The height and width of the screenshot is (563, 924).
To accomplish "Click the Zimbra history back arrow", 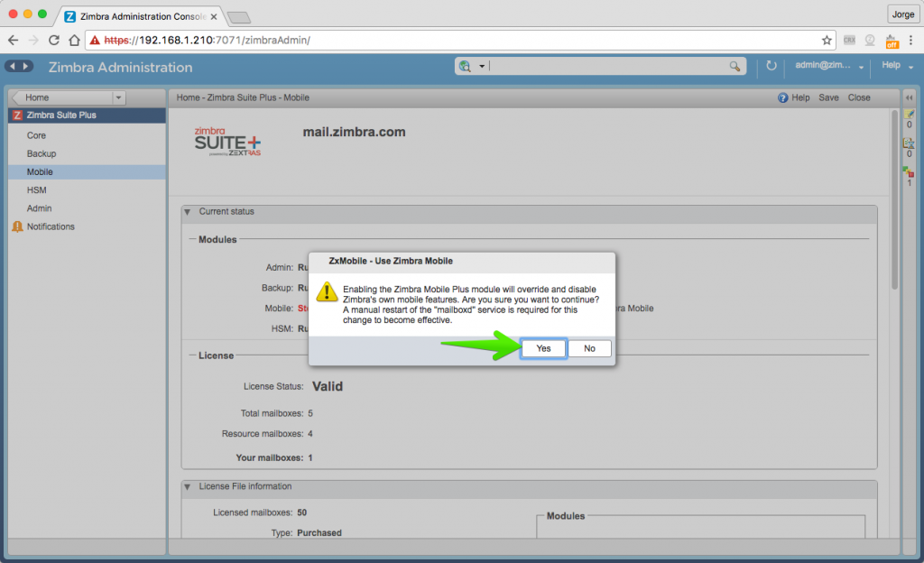I will (13, 66).
